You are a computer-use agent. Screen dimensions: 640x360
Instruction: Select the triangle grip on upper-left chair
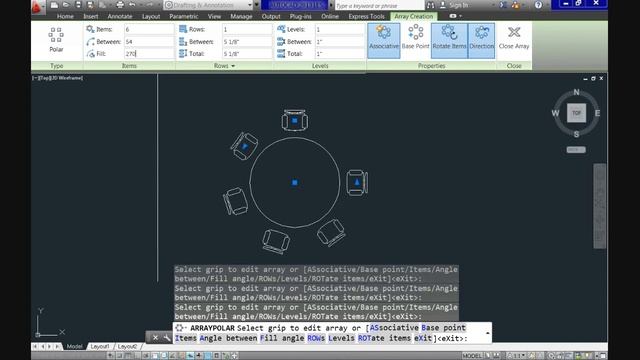[244, 146]
